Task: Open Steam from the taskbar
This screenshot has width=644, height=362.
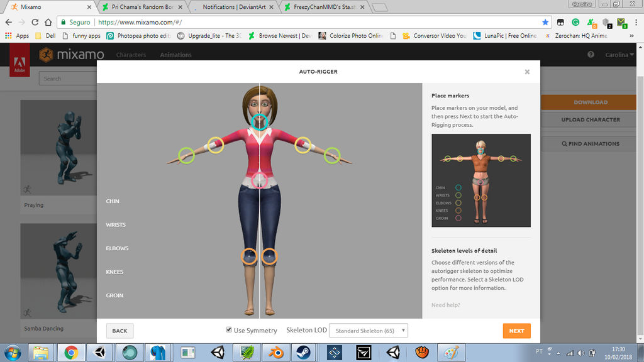Action: 304,353
